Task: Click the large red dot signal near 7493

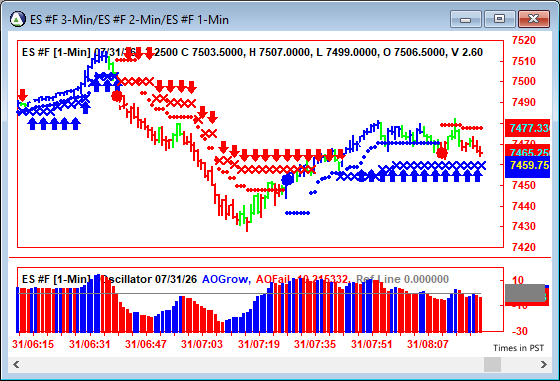Action: [x=116, y=96]
